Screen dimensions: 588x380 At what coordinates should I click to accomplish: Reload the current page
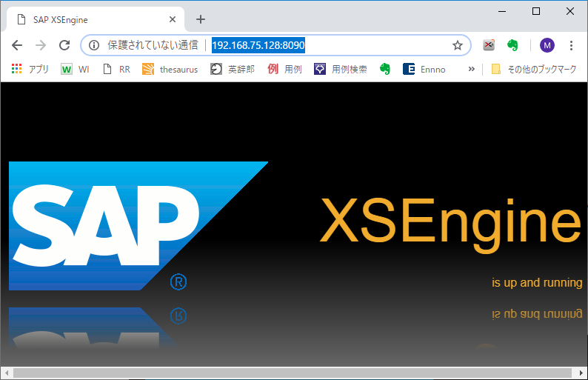pyautogui.click(x=64, y=45)
